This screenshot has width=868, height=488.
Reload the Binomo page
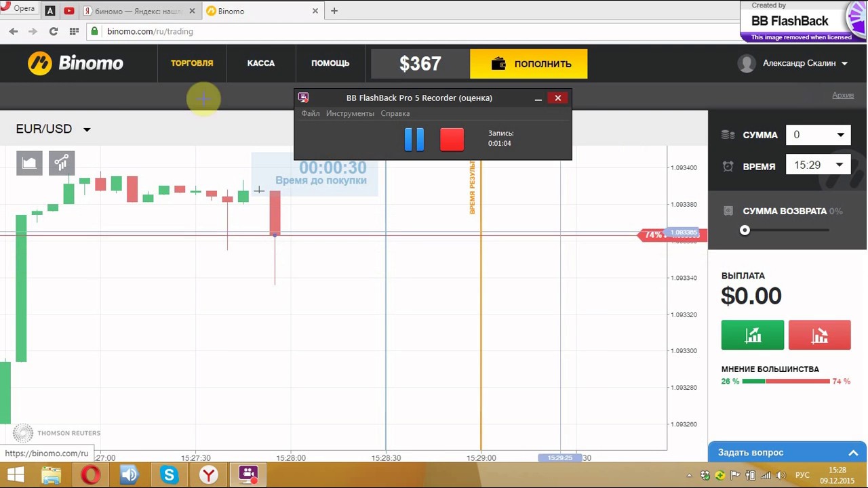[54, 31]
